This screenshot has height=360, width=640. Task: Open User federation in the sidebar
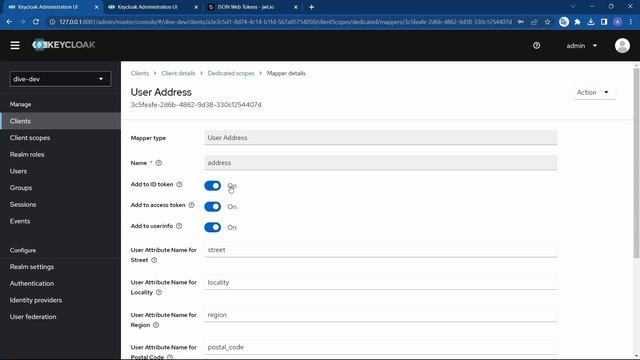pyautogui.click(x=60, y=317)
